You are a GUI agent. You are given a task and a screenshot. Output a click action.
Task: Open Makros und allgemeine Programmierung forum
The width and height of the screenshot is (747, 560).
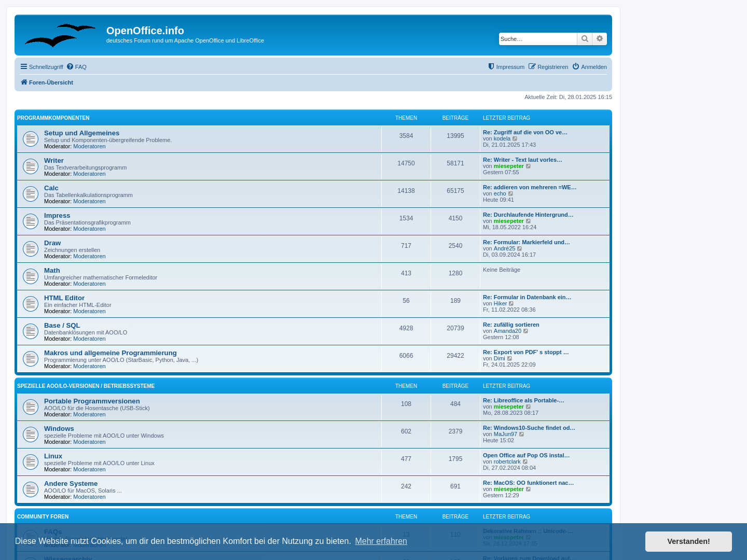point(110,353)
